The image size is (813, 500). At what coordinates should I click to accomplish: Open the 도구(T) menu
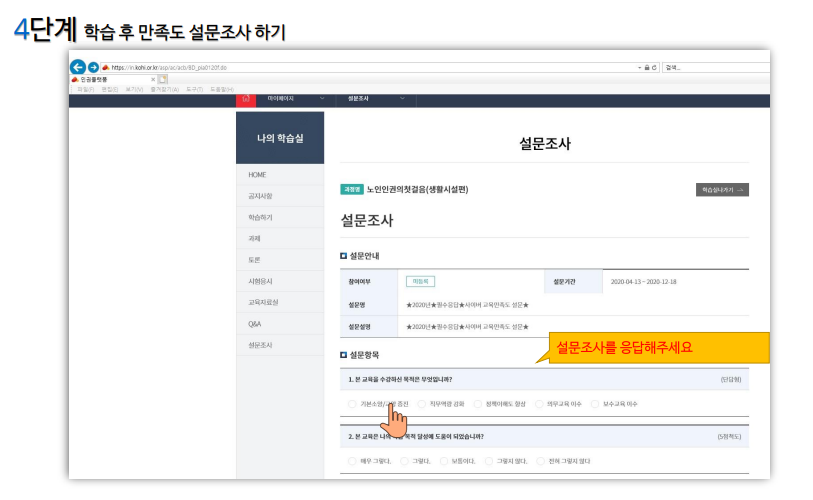click(x=194, y=89)
